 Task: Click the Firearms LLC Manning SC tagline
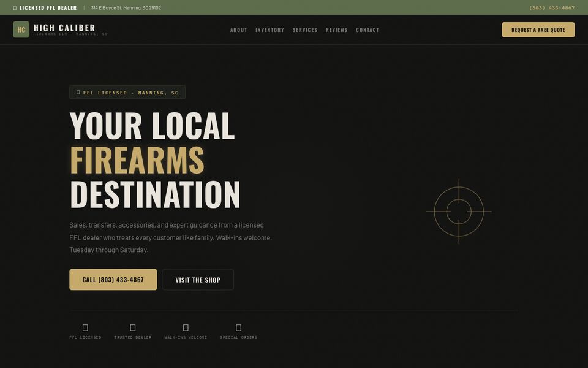(70, 34)
